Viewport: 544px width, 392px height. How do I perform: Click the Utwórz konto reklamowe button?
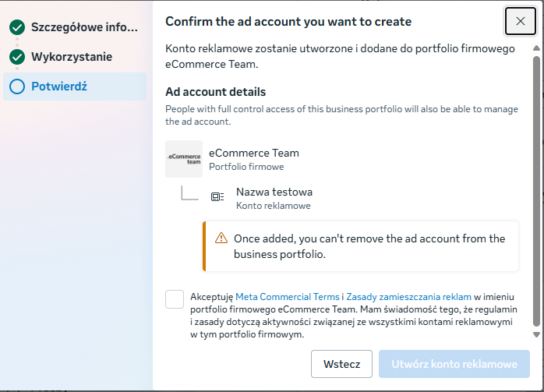click(455, 364)
